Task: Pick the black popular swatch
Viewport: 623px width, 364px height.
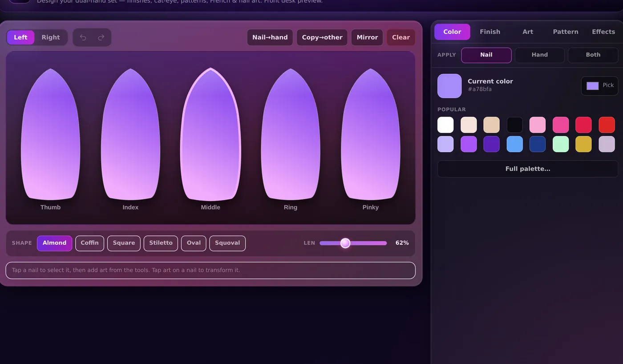Action: (x=515, y=125)
